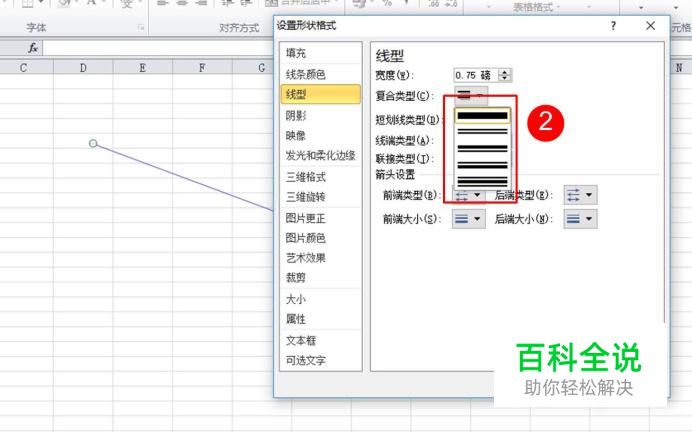Click the dialog help question mark
692x432 pixels.
click(613, 26)
